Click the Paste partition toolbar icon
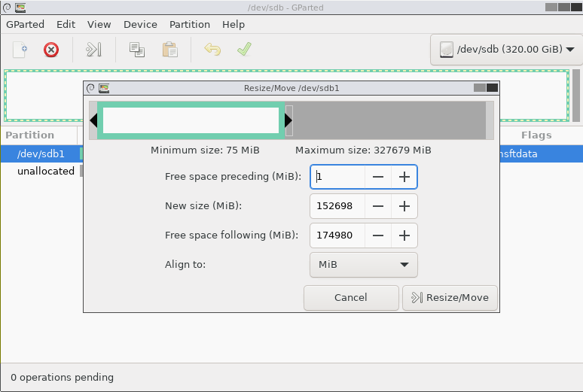The image size is (583, 392). [170, 50]
